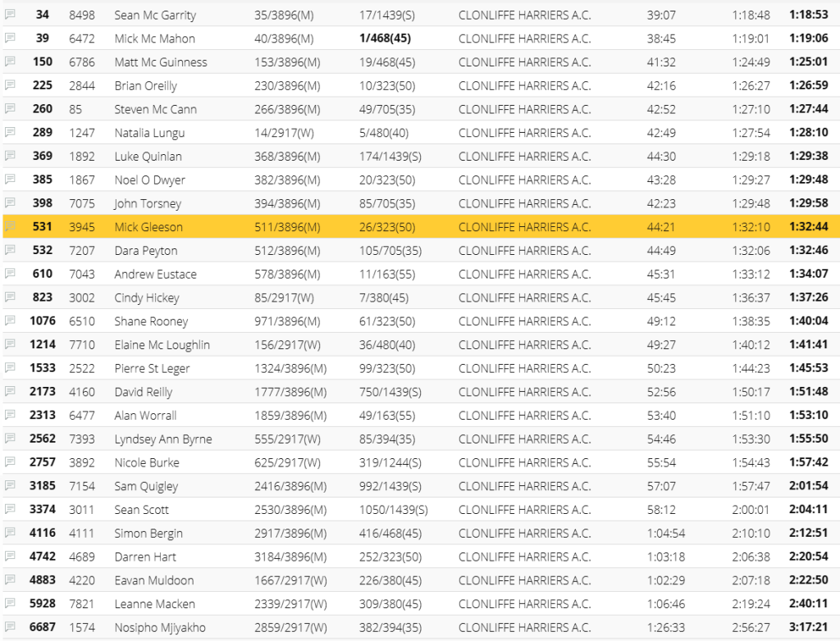Click the name Brian Oreilly
Viewport: 840px width, 641px height.
pos(145,86)
